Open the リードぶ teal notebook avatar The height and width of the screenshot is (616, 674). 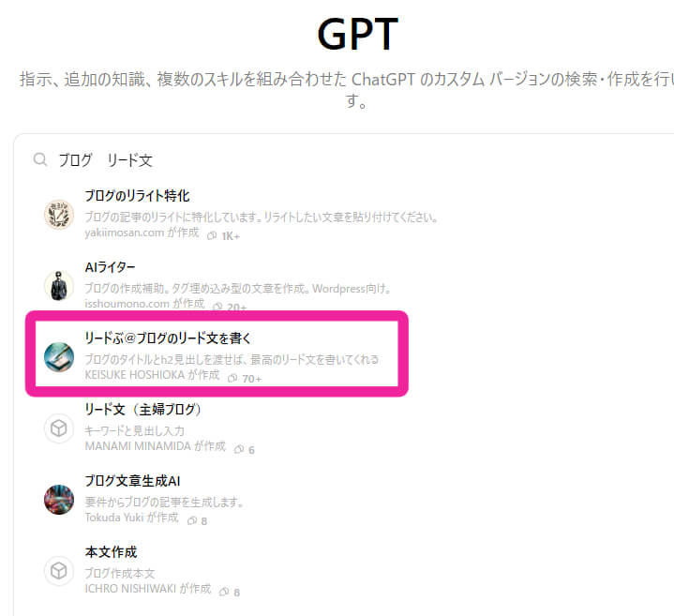pyautogui.click(x=59, y=357)
